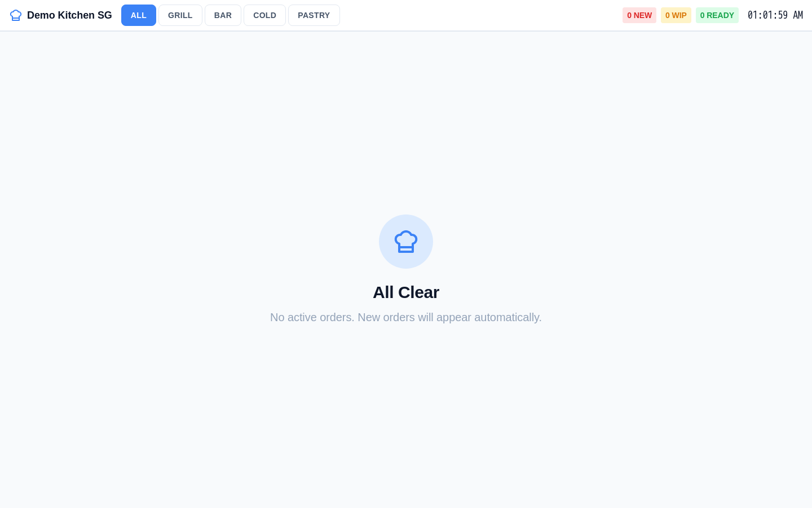Screen dimensions: 812x508
Task: Filter orders by COLD station
Action: [264, 15]
